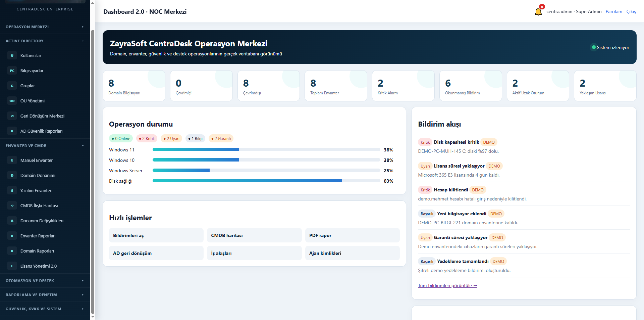Toggle the 0 Online status chip
Viewport: 644px width, 320px height.
[x=121, y=138]
